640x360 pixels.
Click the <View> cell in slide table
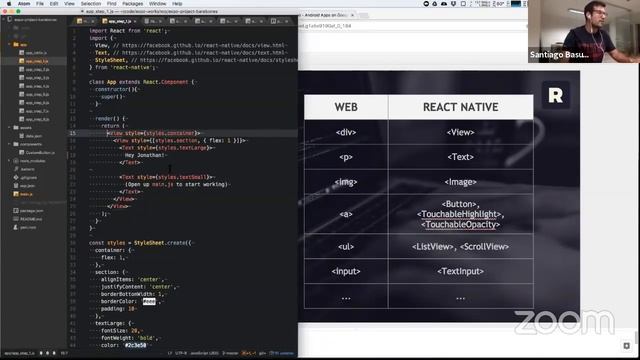(x=460, y=132)
